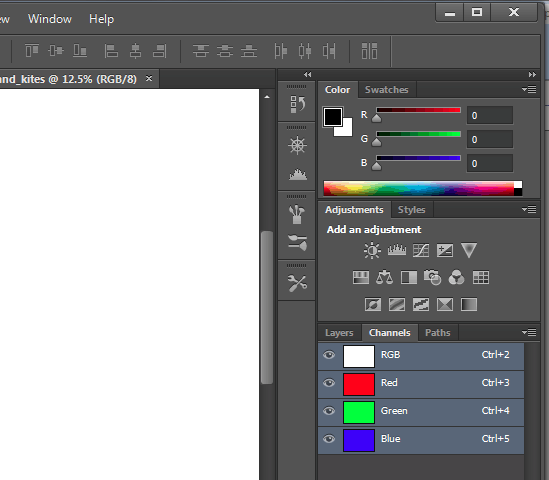Open the Window menu
The image size is (549, 480).
pos(50,19)
